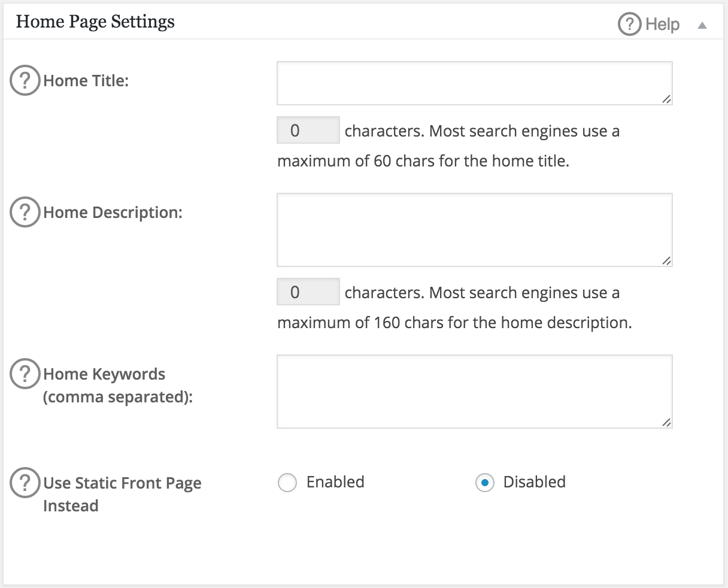Viewport: 728px width, 588px height.
Task: Click the Home Description character counter
Action: click(308, 292)
